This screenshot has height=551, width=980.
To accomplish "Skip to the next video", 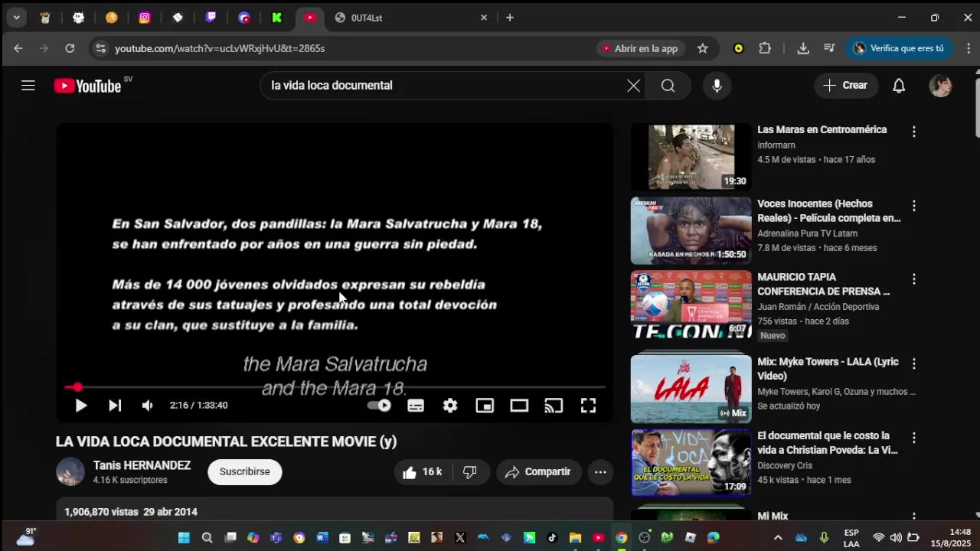I will [115, 406].
